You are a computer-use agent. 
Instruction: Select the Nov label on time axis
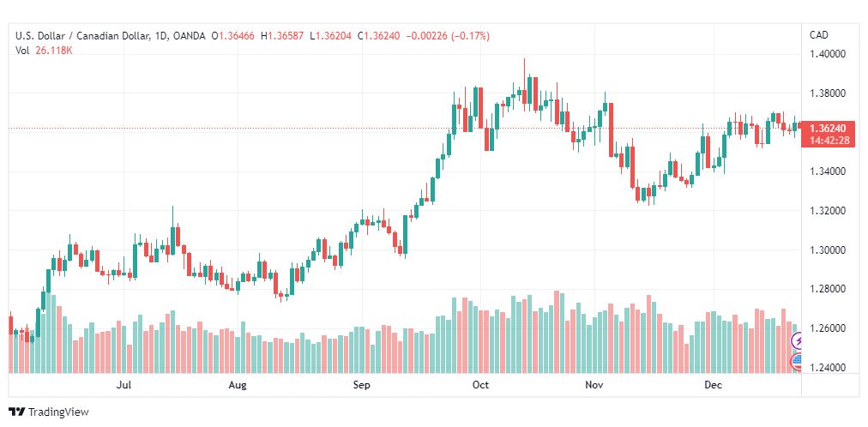pos(594,384)
